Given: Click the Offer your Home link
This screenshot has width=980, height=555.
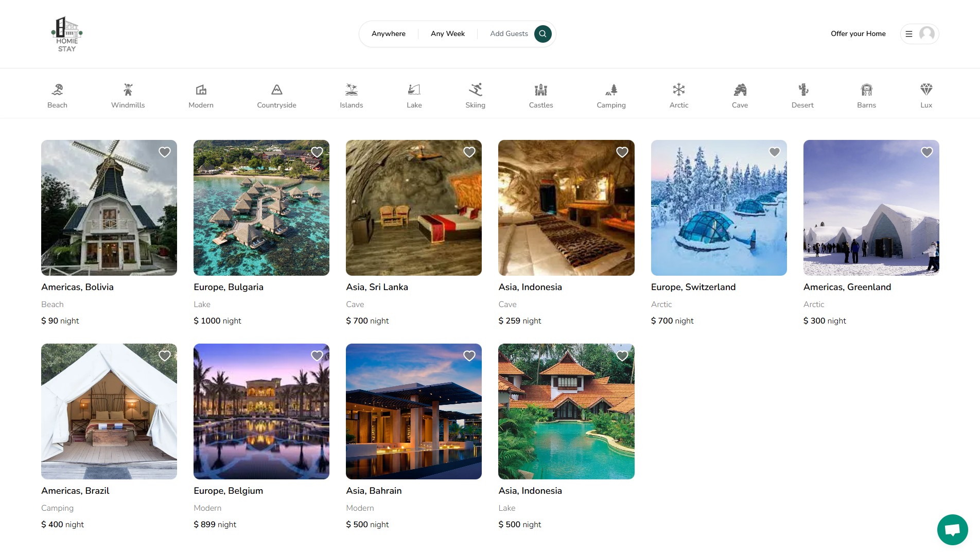Looking at the screenshot, I should click(x=858, y=34).
